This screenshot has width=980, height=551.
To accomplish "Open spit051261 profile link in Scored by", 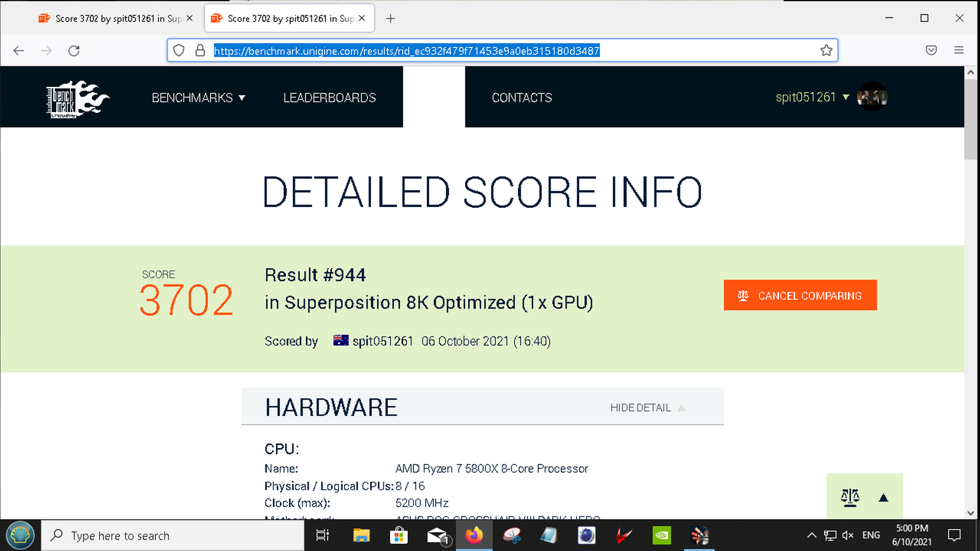I will (382, 341).
